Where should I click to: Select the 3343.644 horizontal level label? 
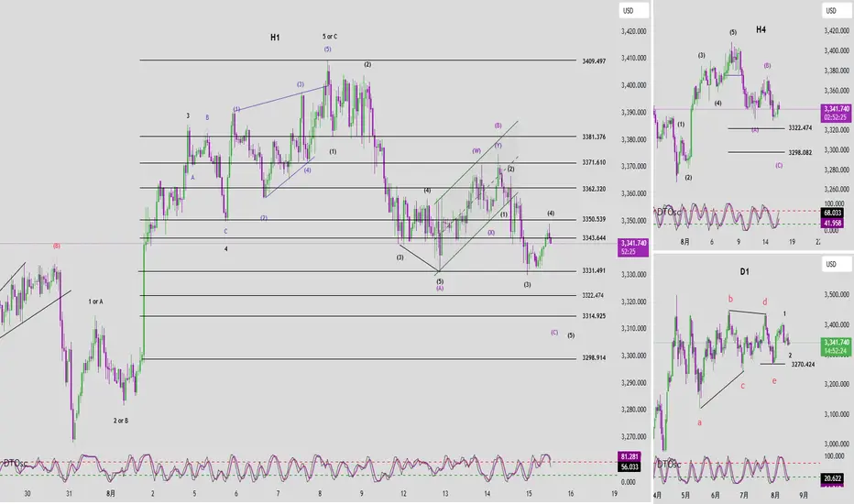(594, 238)
